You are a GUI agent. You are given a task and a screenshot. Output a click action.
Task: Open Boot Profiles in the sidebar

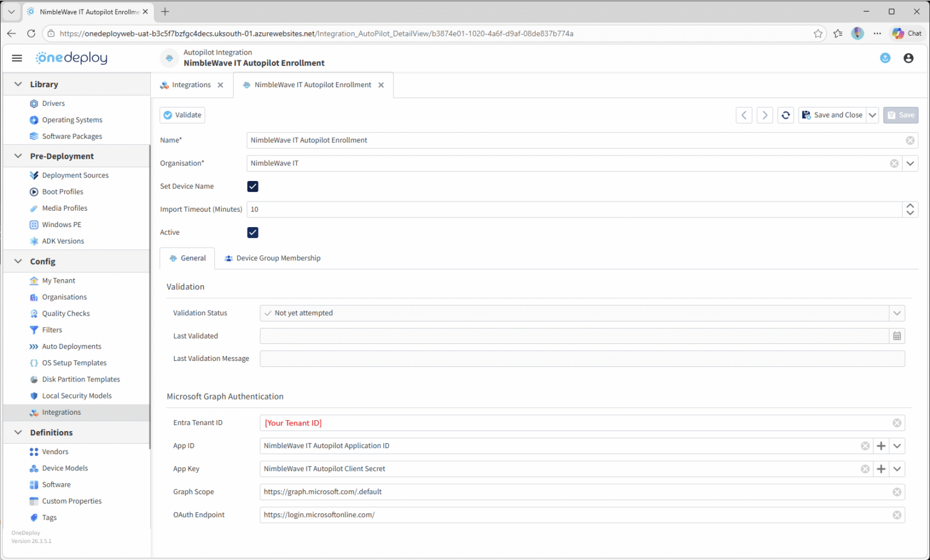(x=62, y=192)
